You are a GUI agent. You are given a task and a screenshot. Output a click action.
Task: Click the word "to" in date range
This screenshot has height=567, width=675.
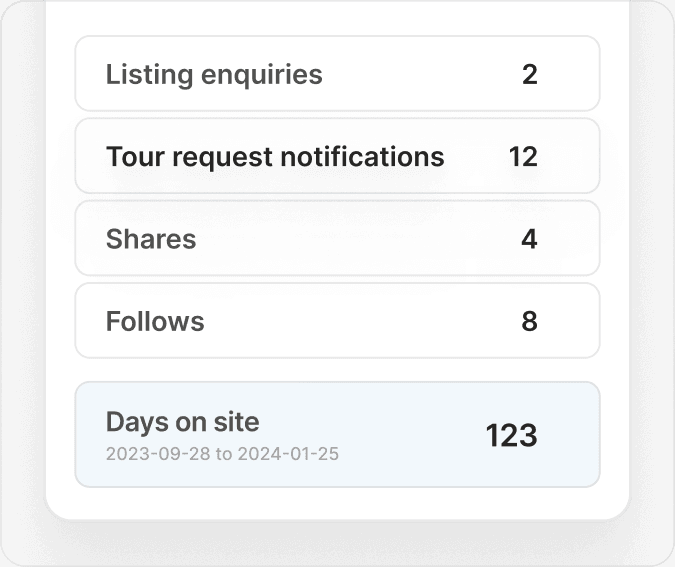pos(224,454)
